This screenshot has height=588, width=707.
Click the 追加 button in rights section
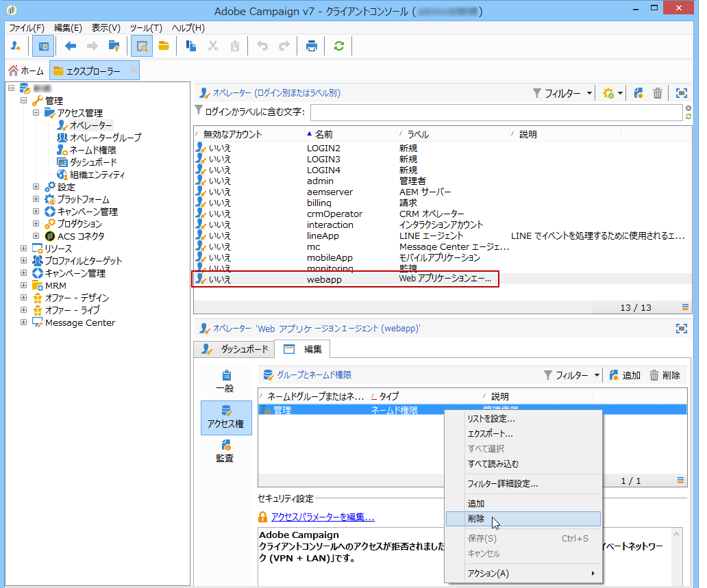click(x=625, y=375)
